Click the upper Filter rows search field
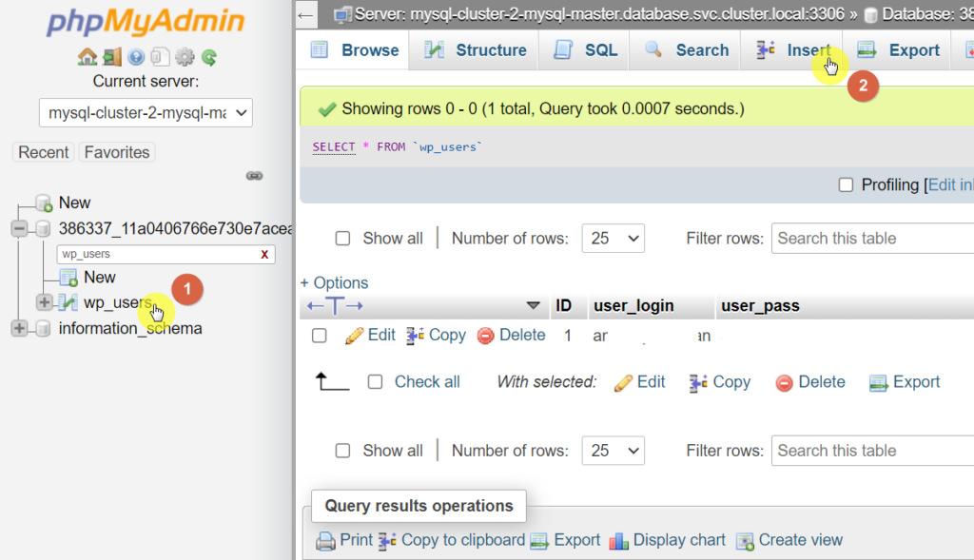The height and width of the screenshot is (560, 974). [873, 239]
